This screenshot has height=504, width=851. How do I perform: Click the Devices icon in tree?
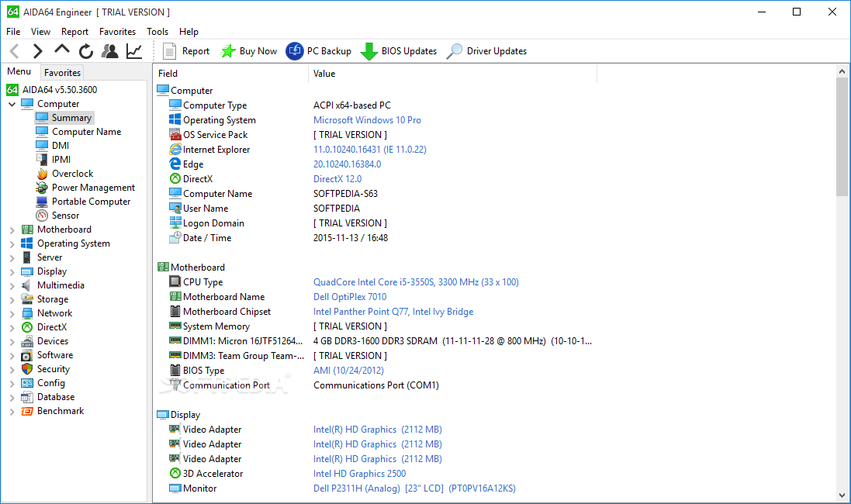tap(27, 341)
